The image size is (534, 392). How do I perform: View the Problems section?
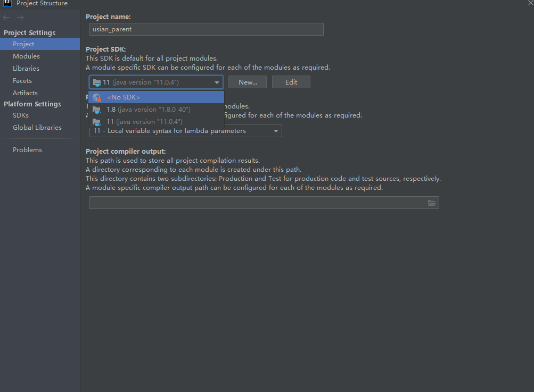coord(27,149)
